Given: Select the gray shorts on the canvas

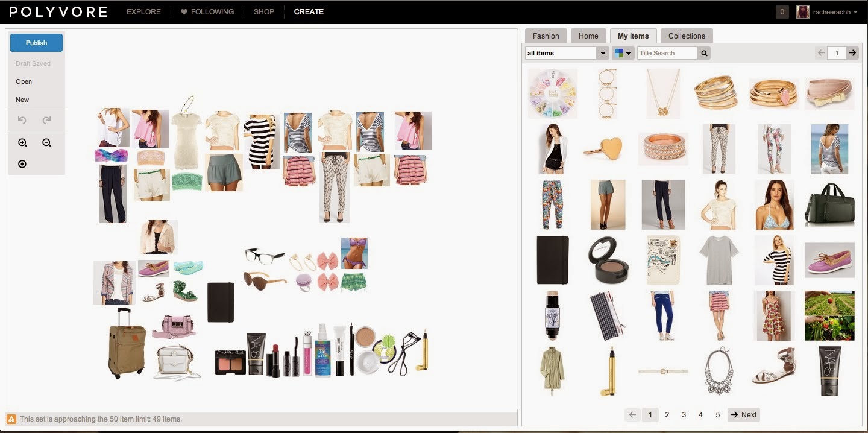Looking at the screenshot, I should point(224,172).
